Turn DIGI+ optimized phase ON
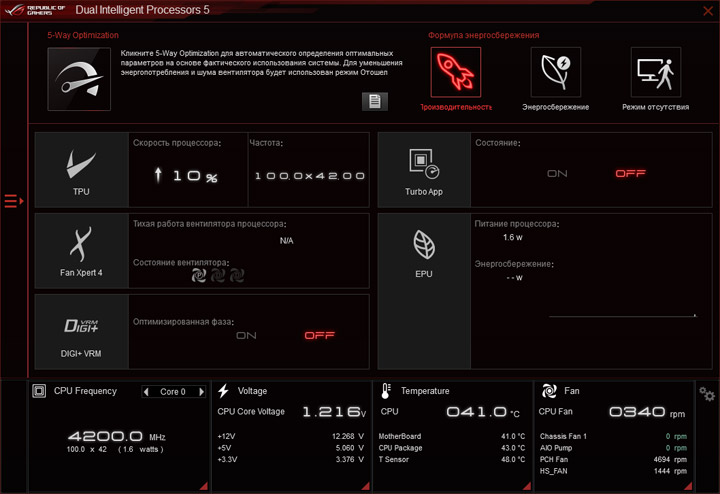Screen dimensions: 720x494 [x=246, y=336]
